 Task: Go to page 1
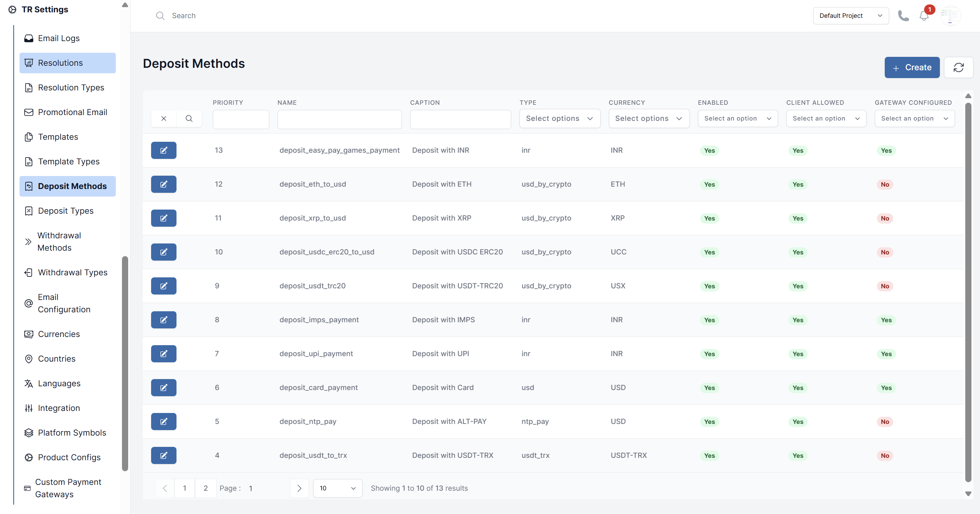click(184, 488)
